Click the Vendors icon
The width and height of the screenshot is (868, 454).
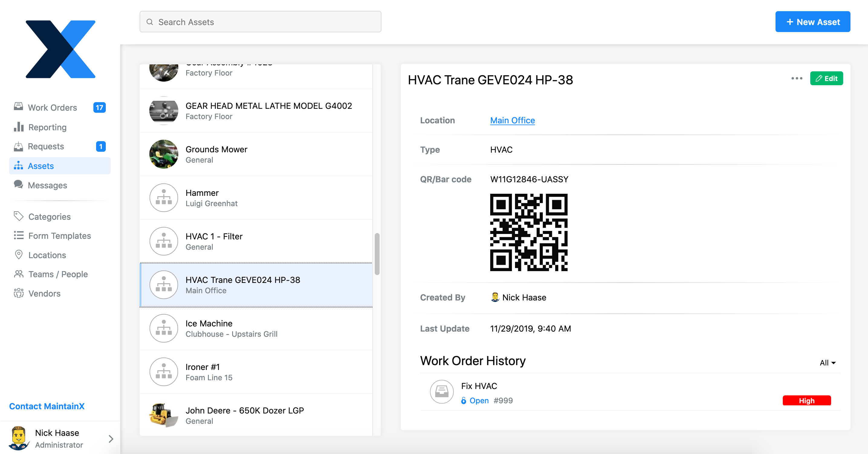[18, 293]
